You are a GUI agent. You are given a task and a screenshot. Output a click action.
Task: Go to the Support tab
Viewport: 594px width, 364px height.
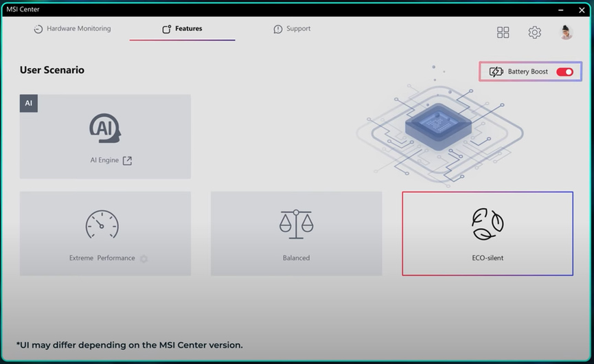(292, 29)
